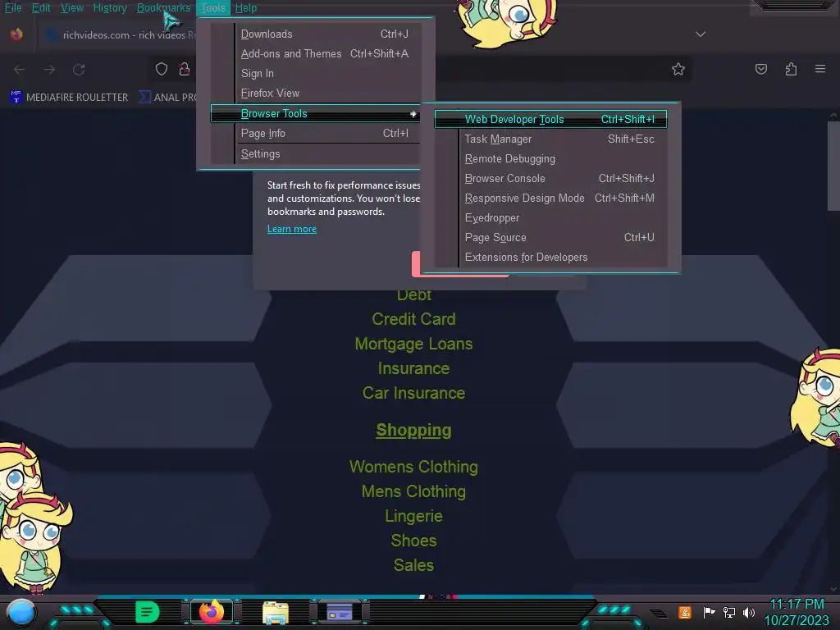Open File Explorer from the taskbar

[x=276, y=613]
